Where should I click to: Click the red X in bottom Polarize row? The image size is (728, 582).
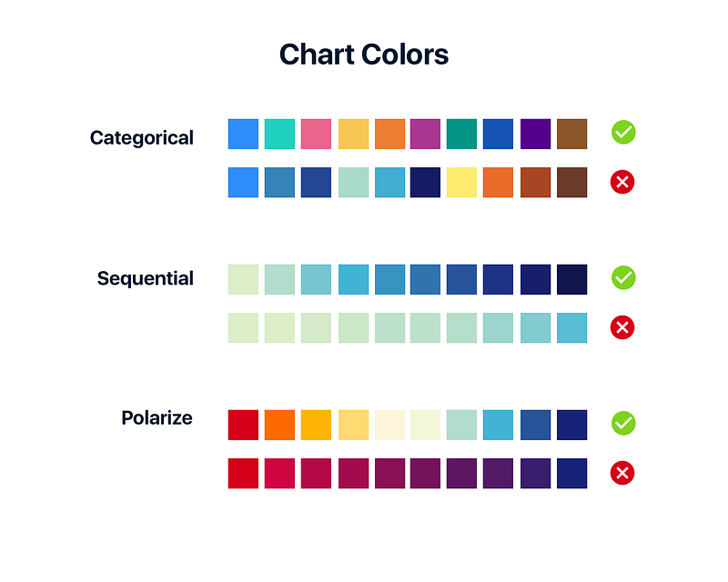pos(622,473)
